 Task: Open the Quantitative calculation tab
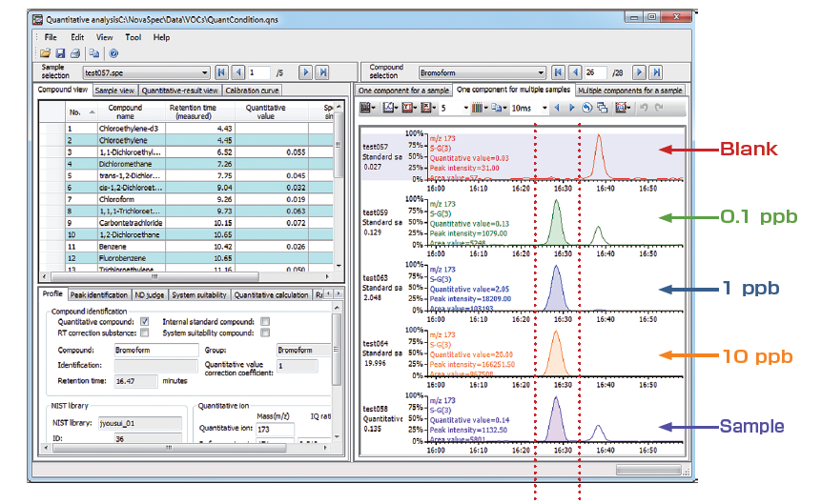(271, 295)
